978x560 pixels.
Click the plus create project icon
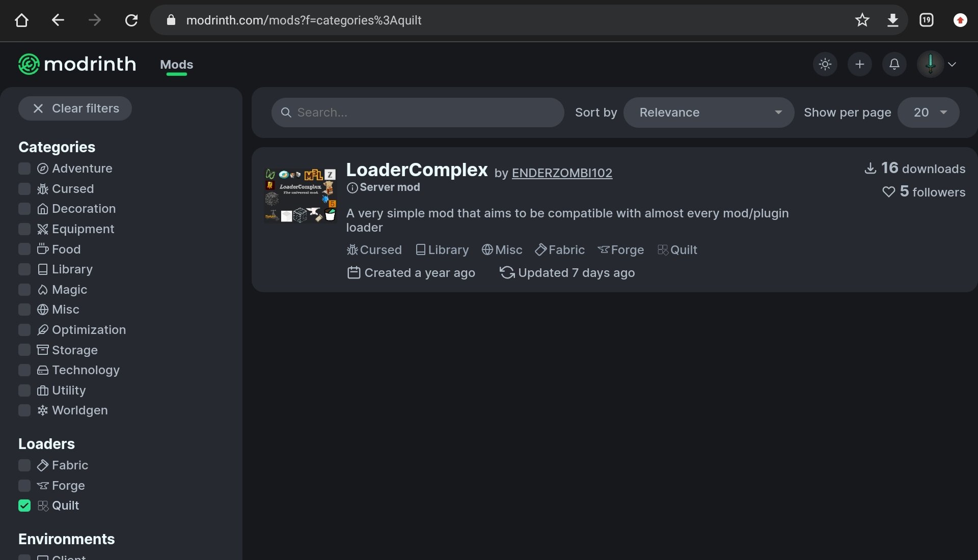pos(860,64)
